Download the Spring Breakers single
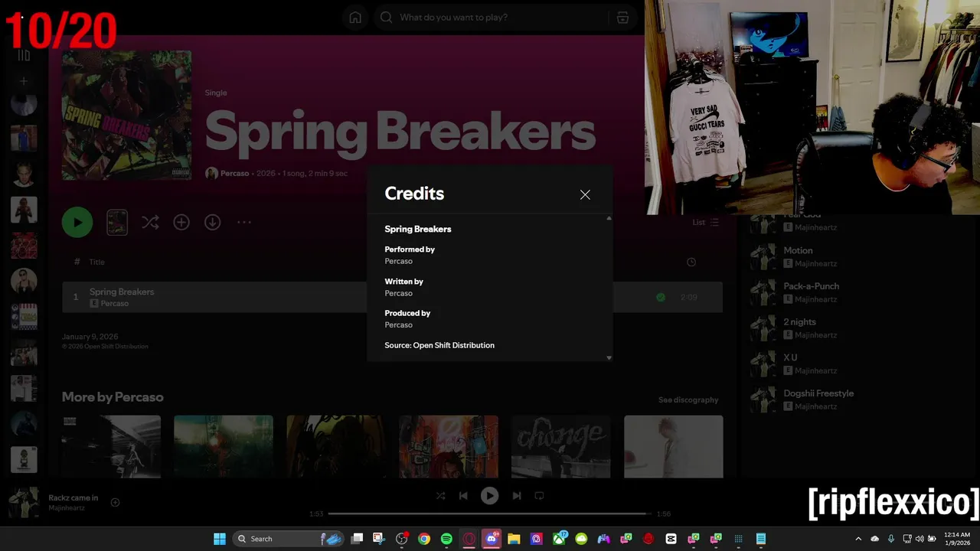Screen dimensions: 980x551 212,222
